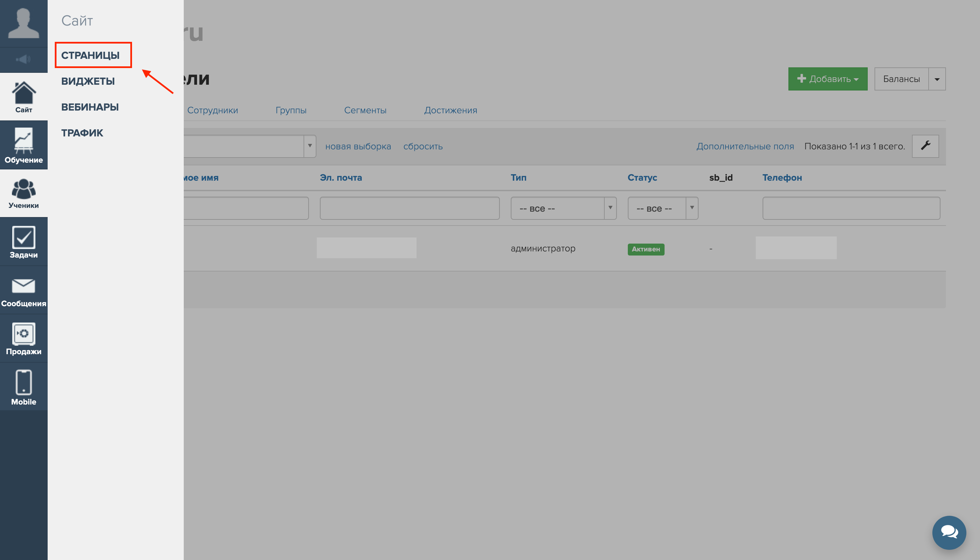Click the Балансы button
This screenshot has width=980, height=560.
coord(901,79)
